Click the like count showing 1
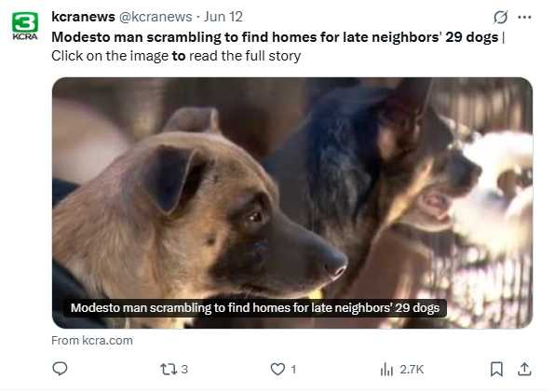The height and width of the screenshot is (392, 555). [x=293, y=370]
